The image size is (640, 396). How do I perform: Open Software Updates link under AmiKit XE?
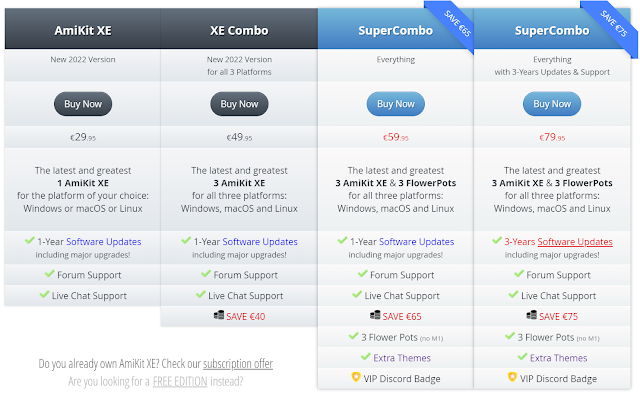[104, 242]
